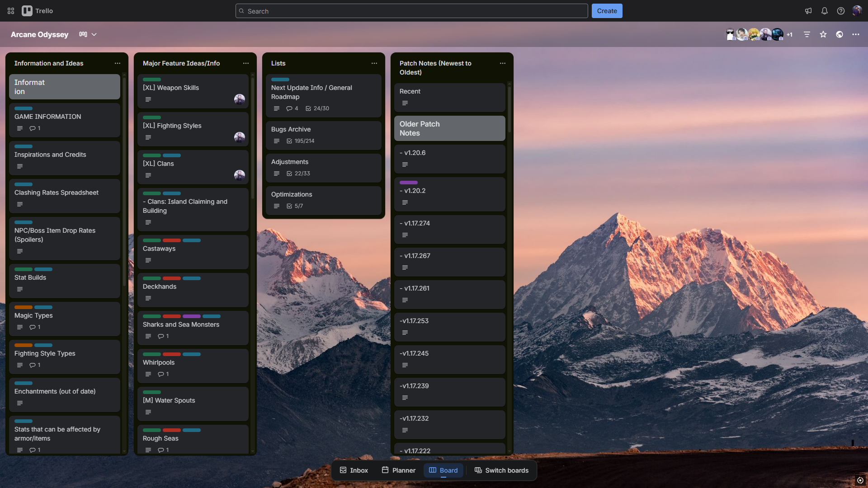This screenshot has height=488, width=868.
Task: Open the notifications bell
Action: [x=825, y=11]
